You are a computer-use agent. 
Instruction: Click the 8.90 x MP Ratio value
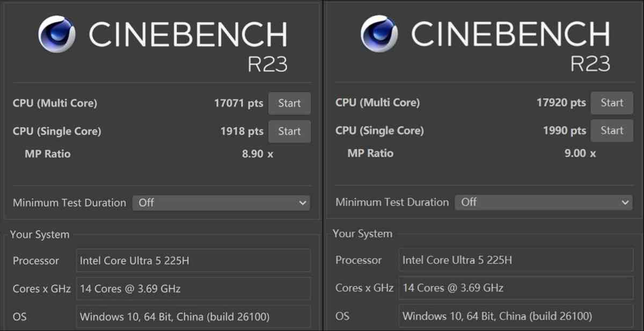pyautogui.click(x=258, y=154)
